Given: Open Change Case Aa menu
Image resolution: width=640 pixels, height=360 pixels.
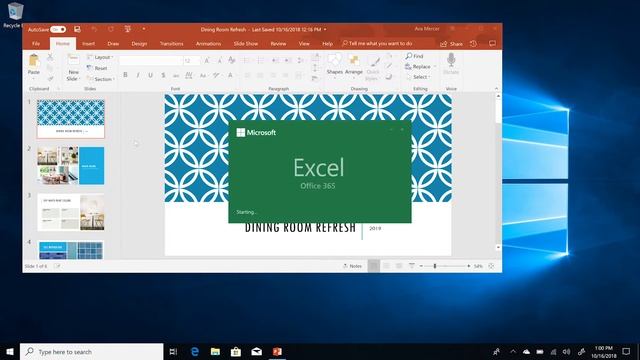Looking at the screenshot, I should tap(203, 76).
